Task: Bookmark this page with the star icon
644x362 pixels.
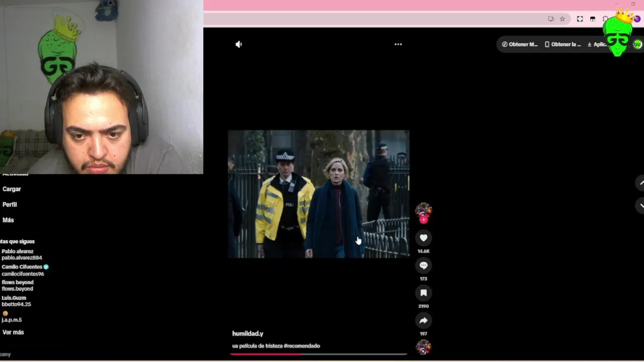Action: 562,19
